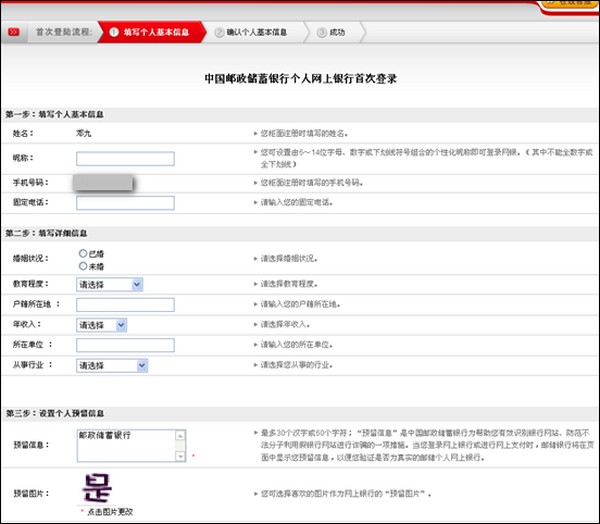Click the page title 中国邮政储蓄银行个人网上银行首次登录
This screenshot has width=600, height=524.
(300, 79)
